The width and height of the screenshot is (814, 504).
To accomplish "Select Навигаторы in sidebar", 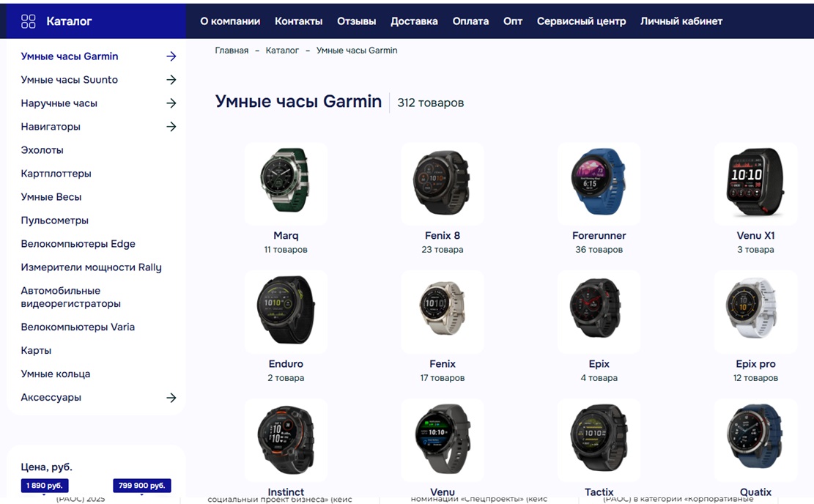I will 51,127.
